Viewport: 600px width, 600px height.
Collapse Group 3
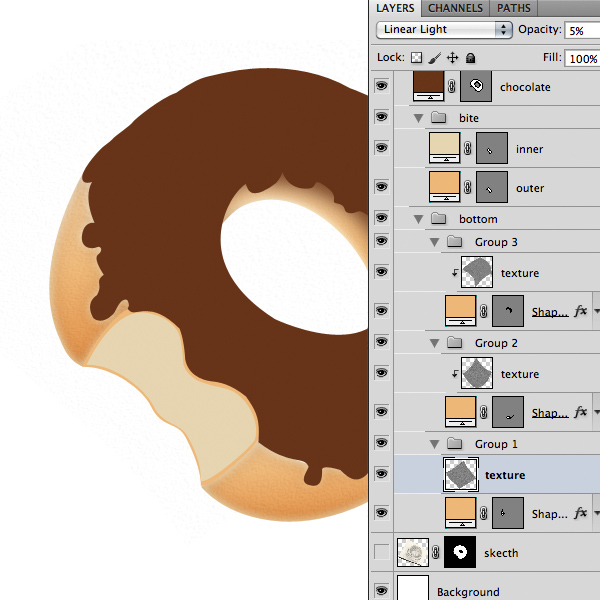(434, 242)
